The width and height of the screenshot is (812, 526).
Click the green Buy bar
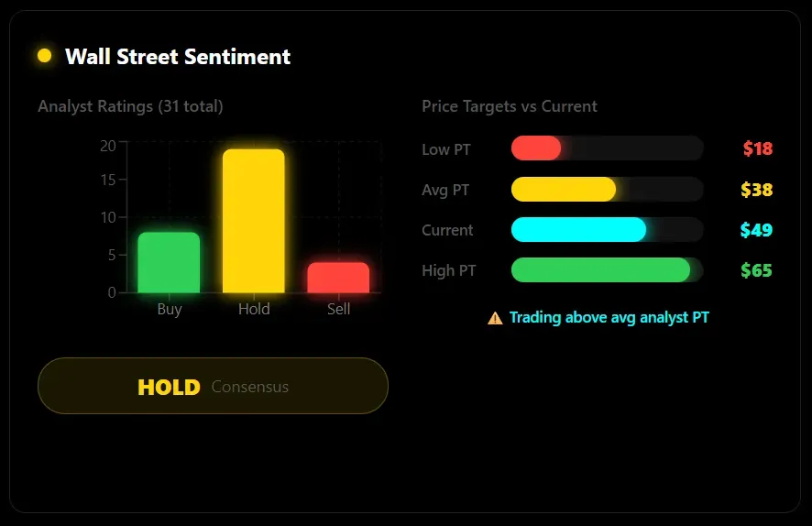pyautogui.click(x=169, y=263)
